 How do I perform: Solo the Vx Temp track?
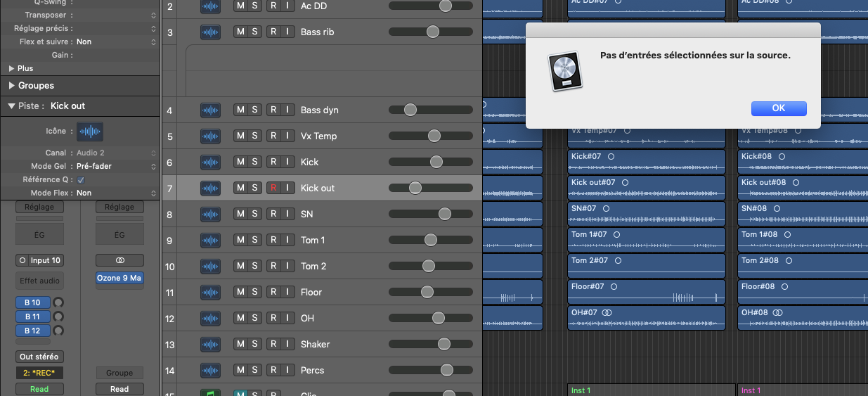(254, 136)
